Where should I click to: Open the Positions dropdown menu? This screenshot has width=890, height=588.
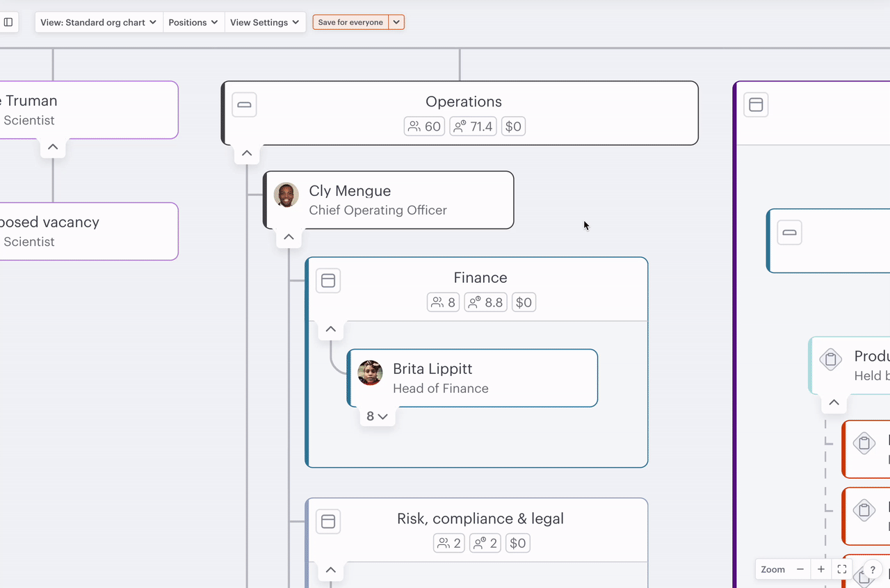click(193, 22)
